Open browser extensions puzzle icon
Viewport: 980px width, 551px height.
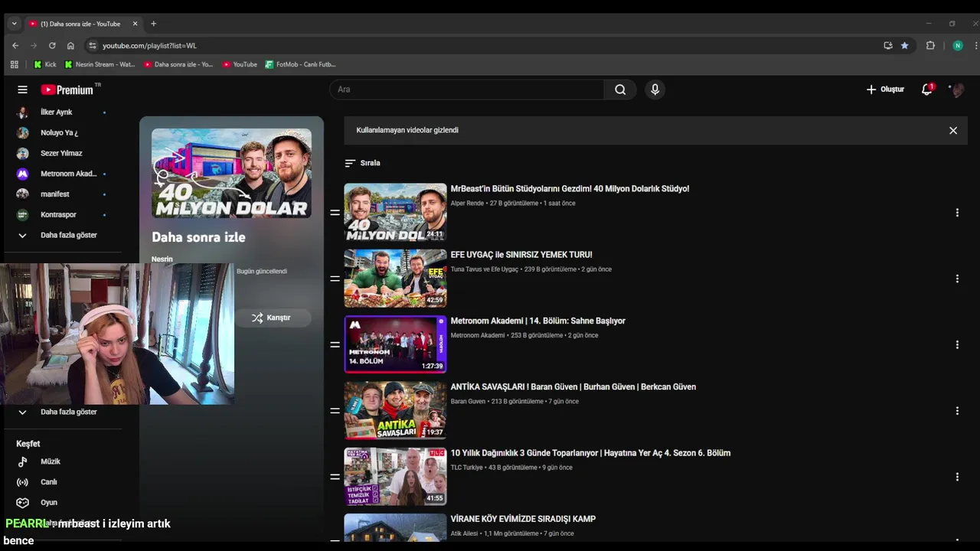(930, 45)
